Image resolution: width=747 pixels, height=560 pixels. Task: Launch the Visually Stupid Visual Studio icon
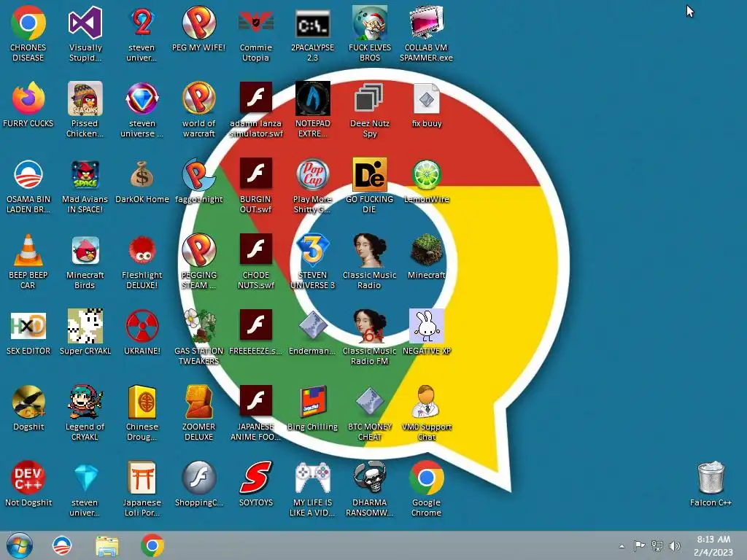[85, 23]
